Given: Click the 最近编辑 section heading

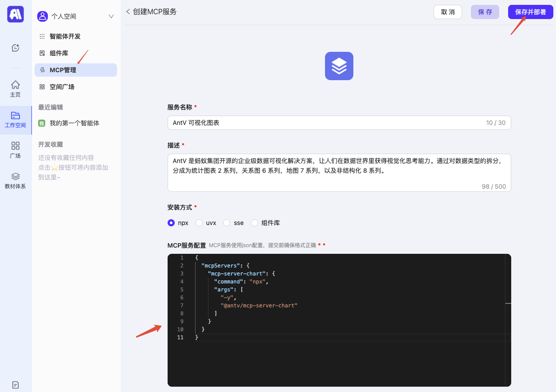Looking at the screenshot, I should (x=51, y=107).
